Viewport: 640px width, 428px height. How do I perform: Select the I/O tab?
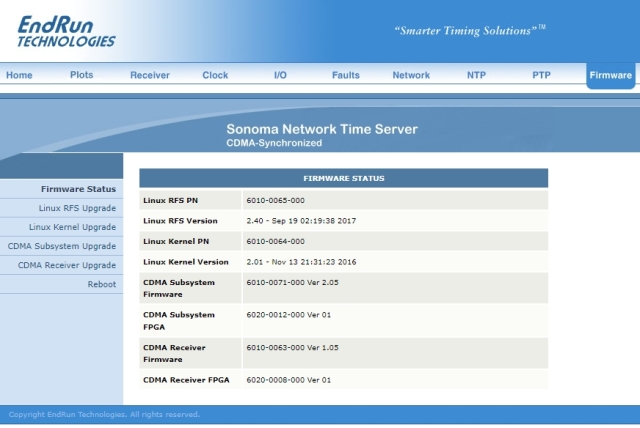280,75
